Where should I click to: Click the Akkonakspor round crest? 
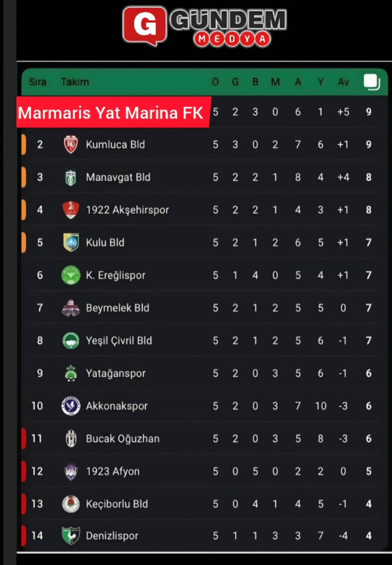pos(71,406)
